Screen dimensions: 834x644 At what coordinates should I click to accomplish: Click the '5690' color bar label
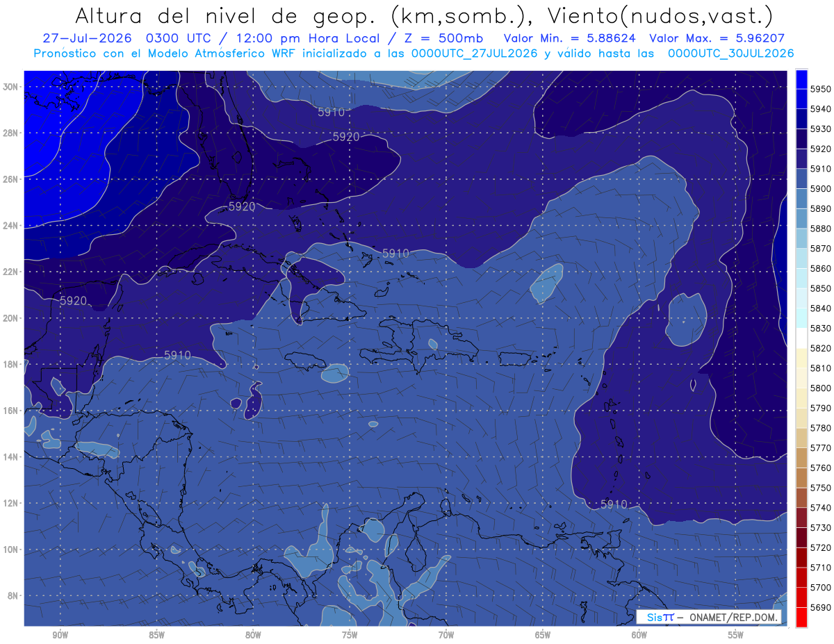[x=821, y=607]
